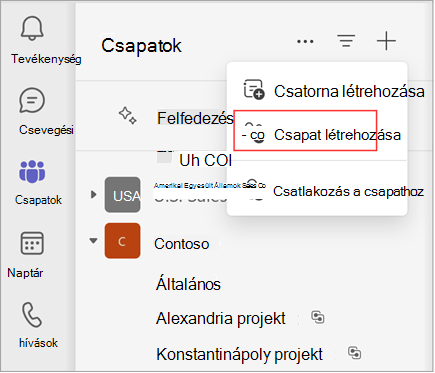Select the Contoso team name
Screen dimensions: 435x373
click(x=182, y=244)
